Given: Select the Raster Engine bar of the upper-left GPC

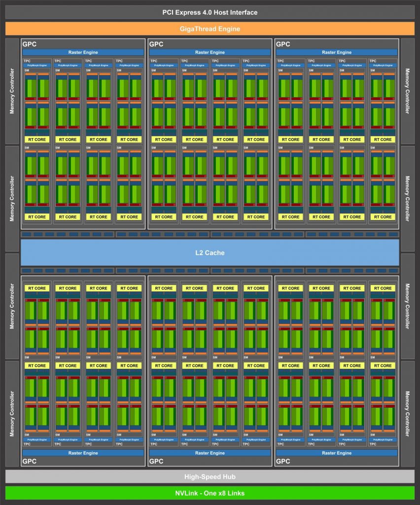Looking at the screenshot, I should pyautogui.click(x=83, y=52).
